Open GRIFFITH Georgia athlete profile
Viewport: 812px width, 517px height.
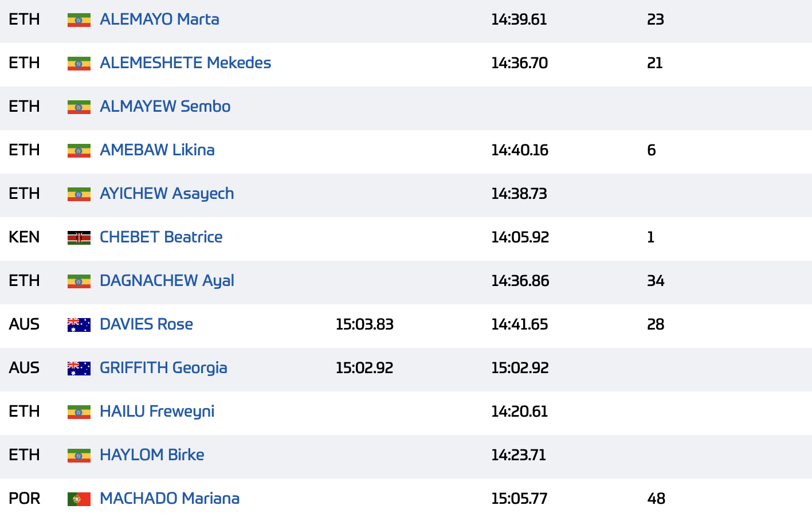click(163, 368)
